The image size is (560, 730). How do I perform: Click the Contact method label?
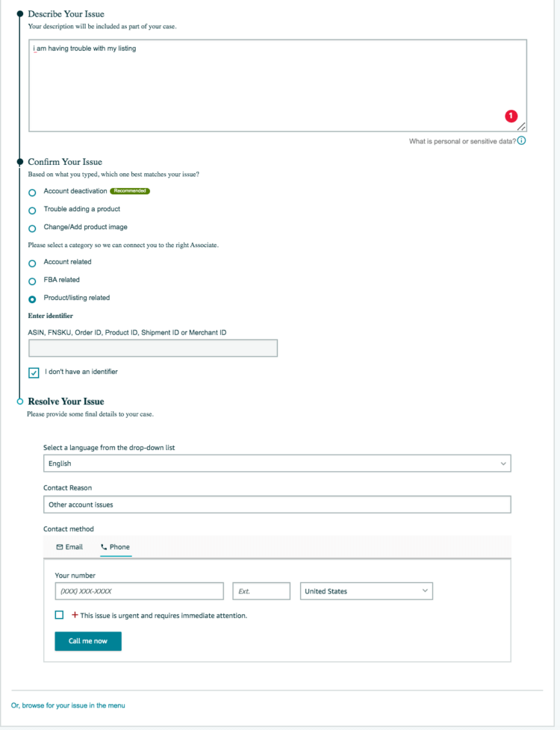click(69, 529)
